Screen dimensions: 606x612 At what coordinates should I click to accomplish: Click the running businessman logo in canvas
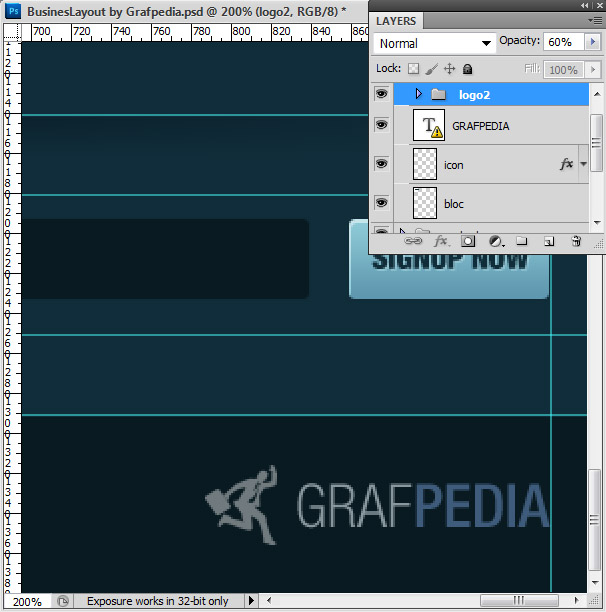tap(242, 505)
